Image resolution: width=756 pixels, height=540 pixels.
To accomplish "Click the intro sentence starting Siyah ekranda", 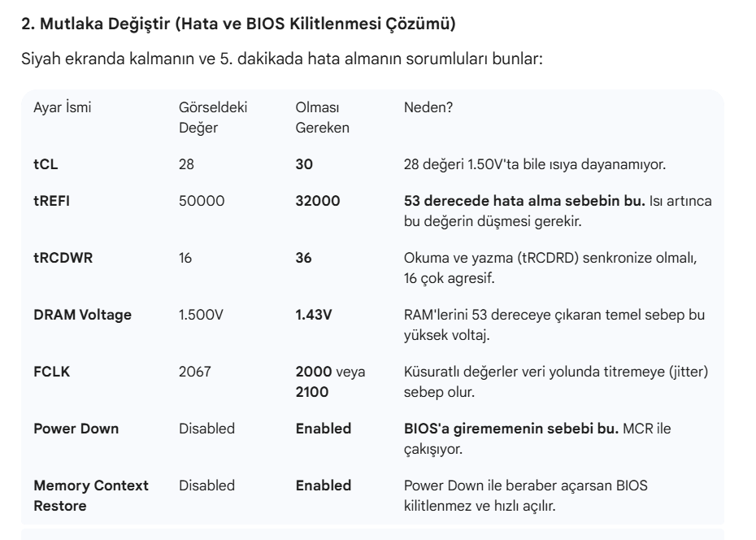I will click(x=282, y=59).
